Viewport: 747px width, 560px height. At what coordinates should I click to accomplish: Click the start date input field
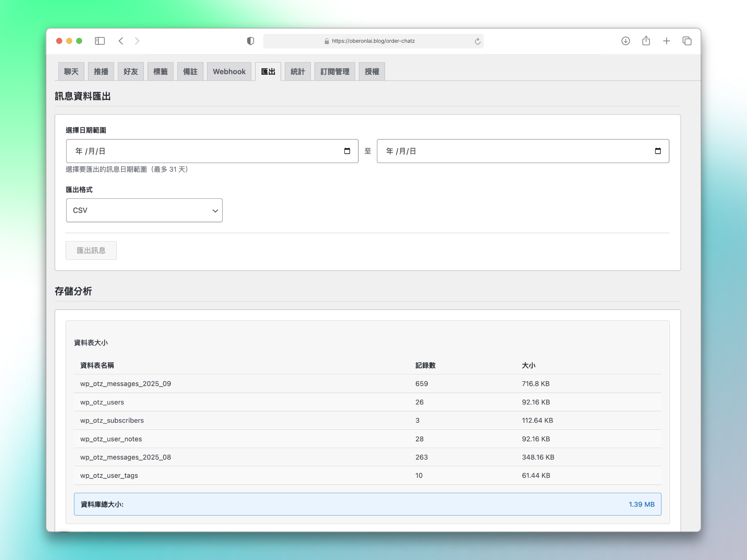(x=202, y=151)
